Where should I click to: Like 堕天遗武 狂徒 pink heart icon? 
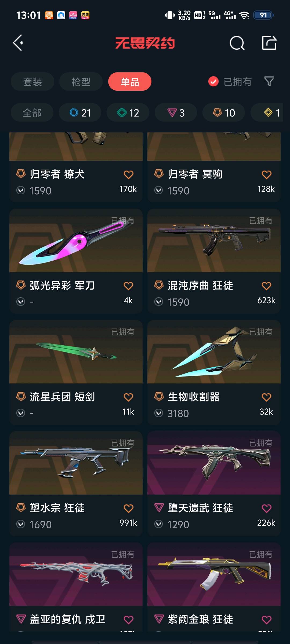tap(266, 508)
